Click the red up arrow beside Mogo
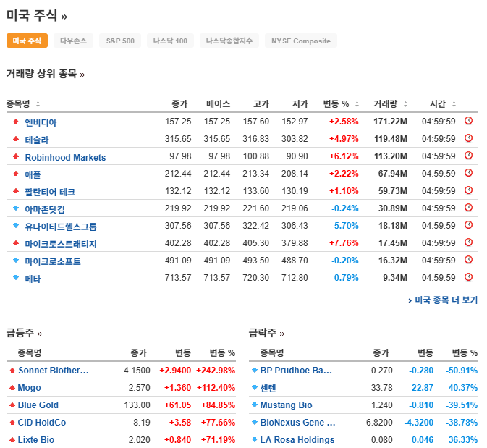The width and height of the screenshot is (487, 448). point(12,388)
